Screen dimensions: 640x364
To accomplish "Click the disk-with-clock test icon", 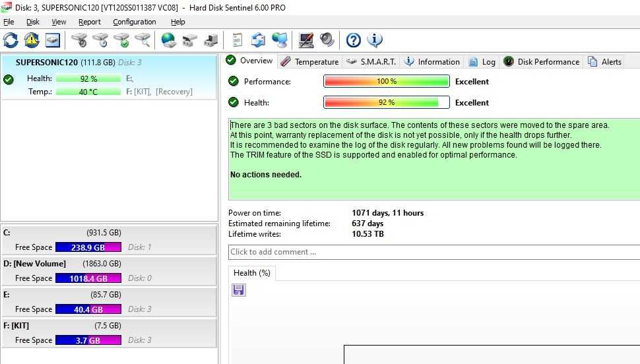I will click(x=100, y=40).
